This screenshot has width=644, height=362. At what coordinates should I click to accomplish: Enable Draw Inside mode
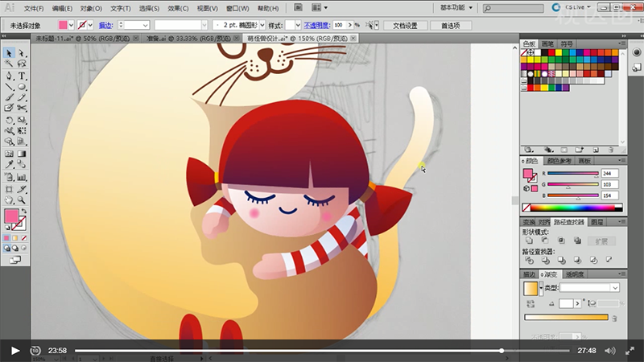(x=24, y=248)
